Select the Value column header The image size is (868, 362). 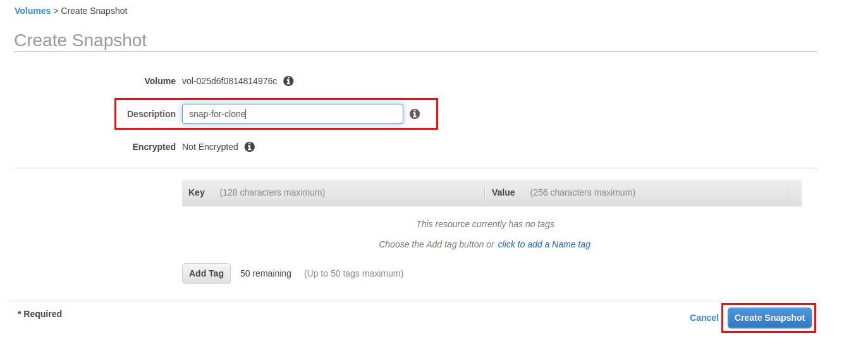[x=503, y=192]
